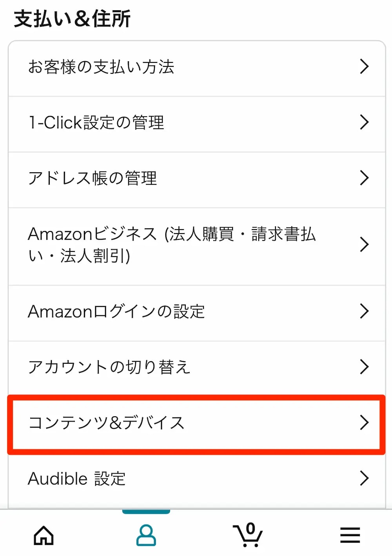392x556 pixels.
Task: Tap the home icon in bottom navigation
Action: tap(44, 535)
